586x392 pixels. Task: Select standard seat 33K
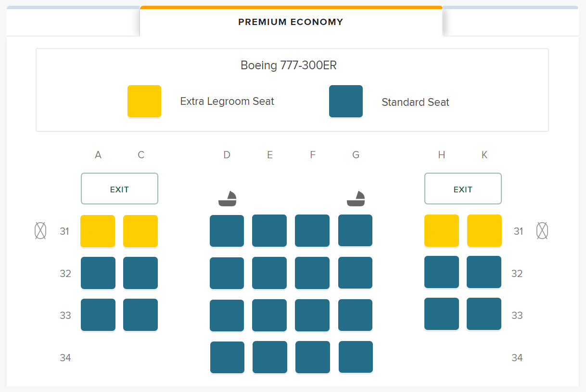tap(484, 314)
